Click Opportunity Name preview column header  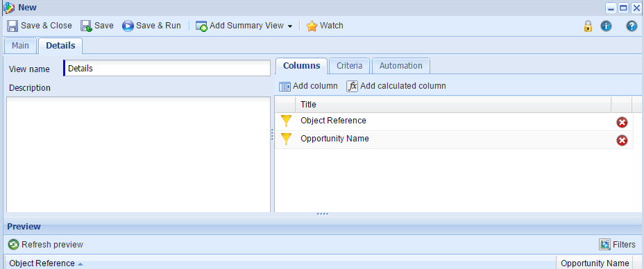click(594, 263)
